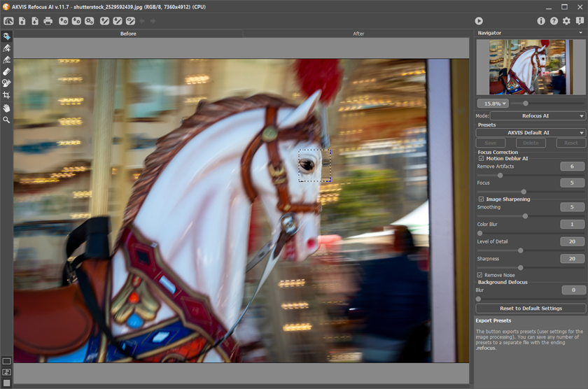This screenshot has width=588, height=389.
Task: Open help question-mark icon
Action: click(554, 21)
